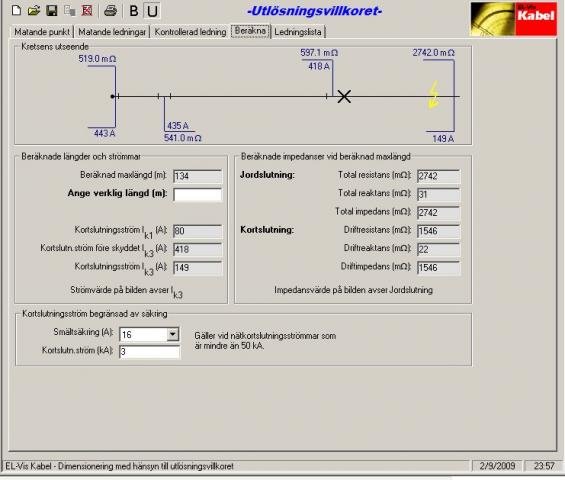Save using the floppy disk icon

pos(52,10)
